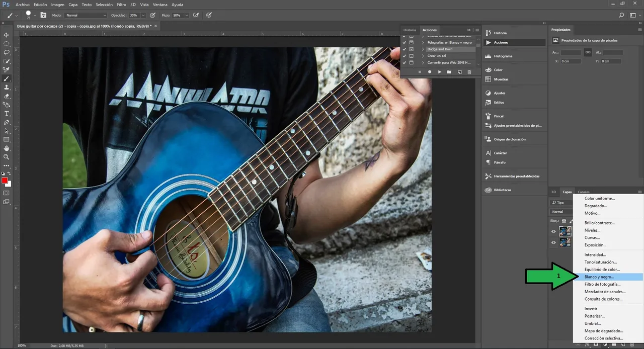This screenshot has width=644, height=349.
Task: Select the Paint Bucket tool
Action: (7, 105)
